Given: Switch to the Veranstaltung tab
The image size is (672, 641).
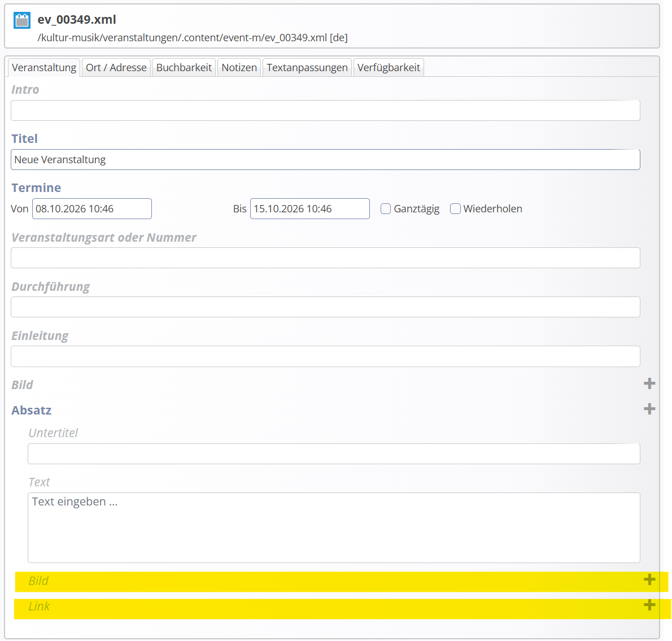Looking at the screenshot, I should tap(43, 68).
